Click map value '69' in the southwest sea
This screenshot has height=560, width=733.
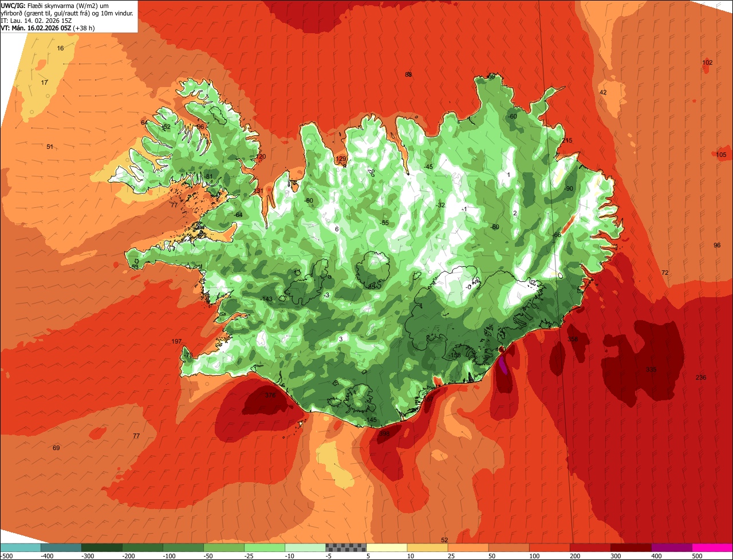pos(56,448)
